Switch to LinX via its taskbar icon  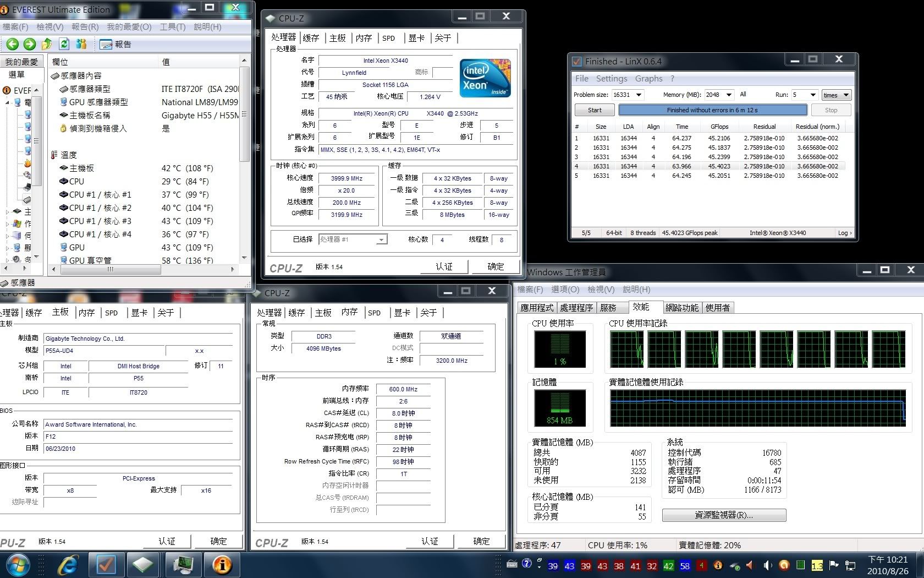(106, 565)
